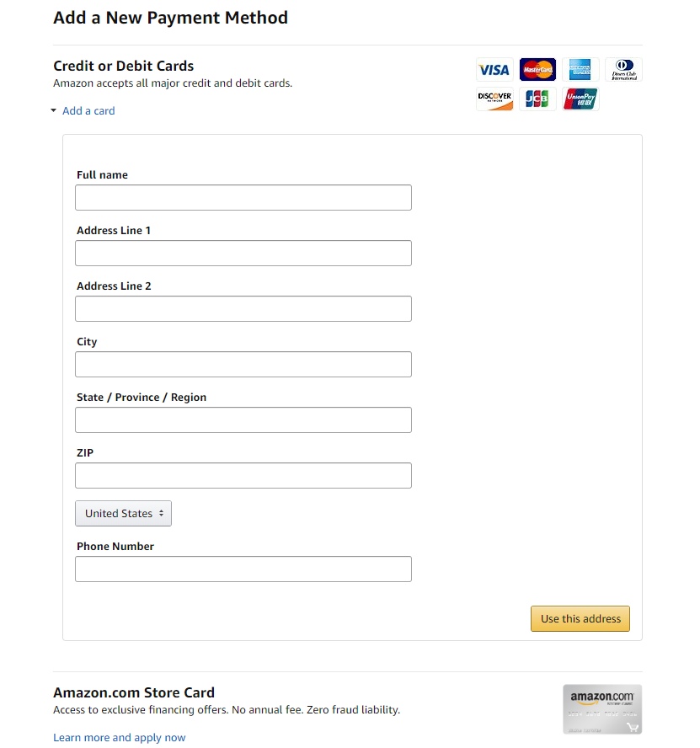Open the Learn more and apply now link
Screen dimensions: 700x748
pyautogui.click(x=120, y=738)
